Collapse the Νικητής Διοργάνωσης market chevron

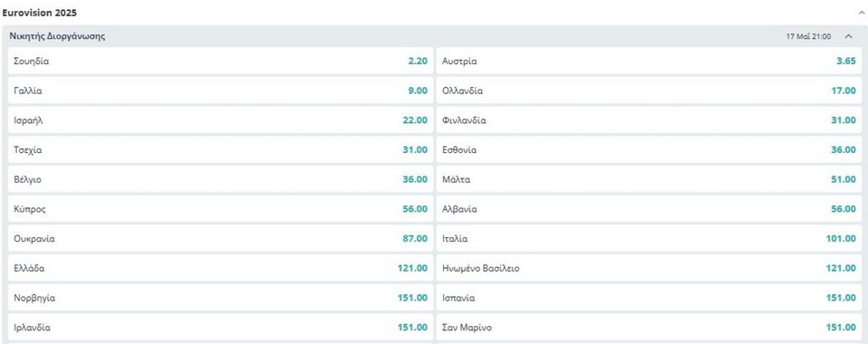click(x=848, y=36)
